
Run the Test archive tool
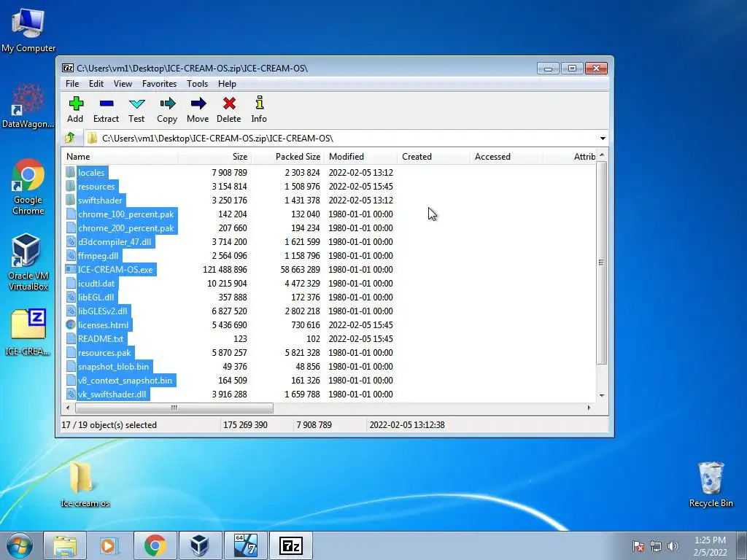click(x=136, y=104)
